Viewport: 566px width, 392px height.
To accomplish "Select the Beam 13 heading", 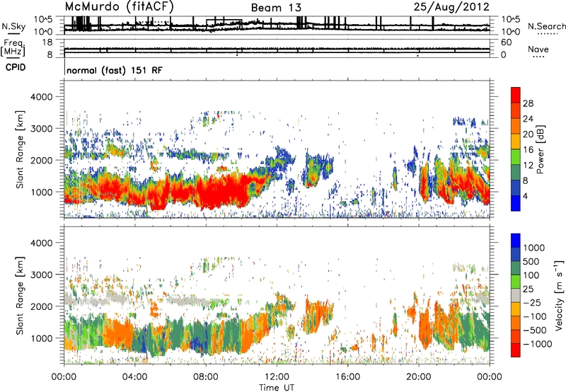I will click(276, 8).
